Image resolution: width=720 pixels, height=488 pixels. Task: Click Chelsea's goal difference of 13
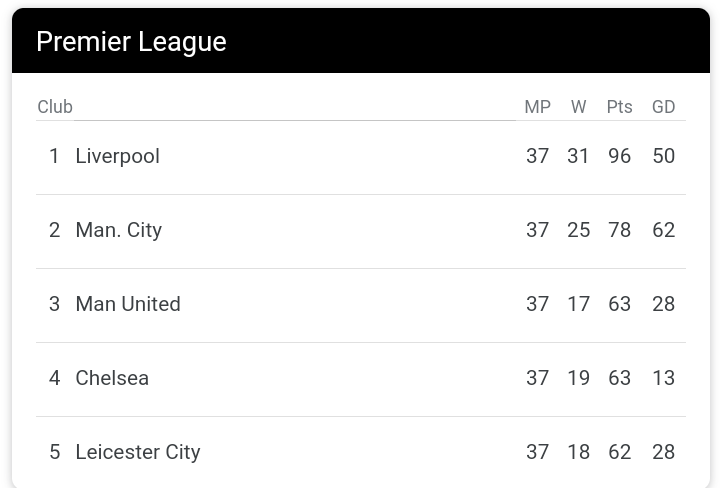coord(663,378)
